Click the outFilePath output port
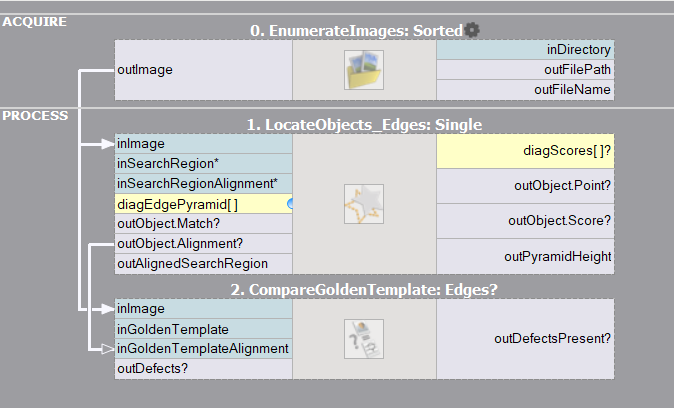Screen dimensions: 674x408 pyautogui.click(x=524, y=69)
